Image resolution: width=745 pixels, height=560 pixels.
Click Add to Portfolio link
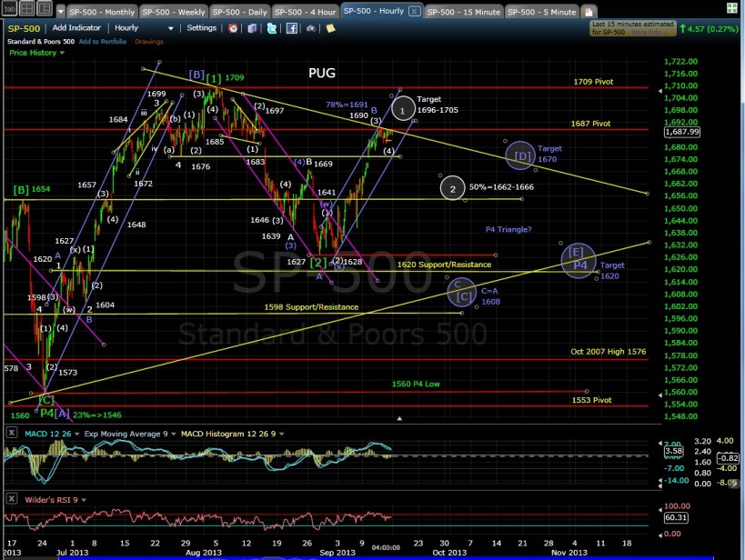click(x=103, y=42)
